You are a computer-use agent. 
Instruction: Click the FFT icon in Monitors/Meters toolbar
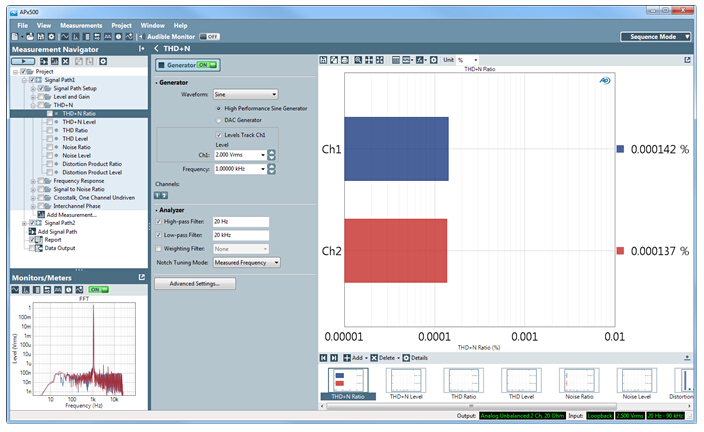[26, 290]
